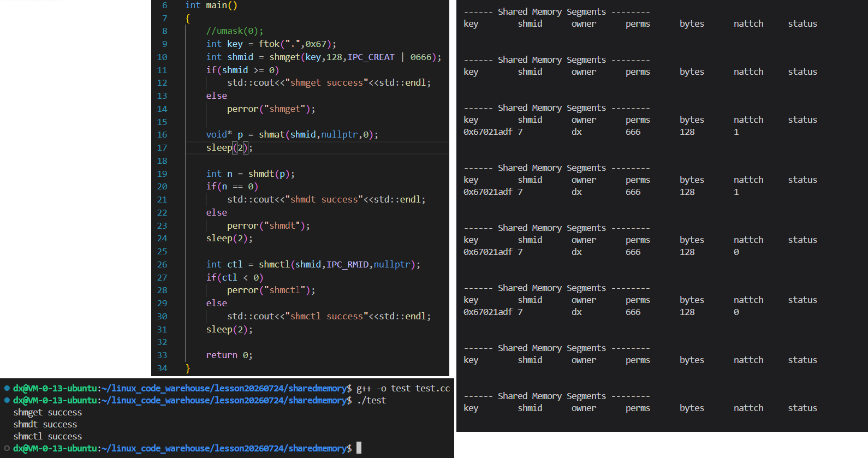The width and height of the screenshot is (868, 458).
Task: Click line number 33 in the gutter
Action: tap(162, 355)
